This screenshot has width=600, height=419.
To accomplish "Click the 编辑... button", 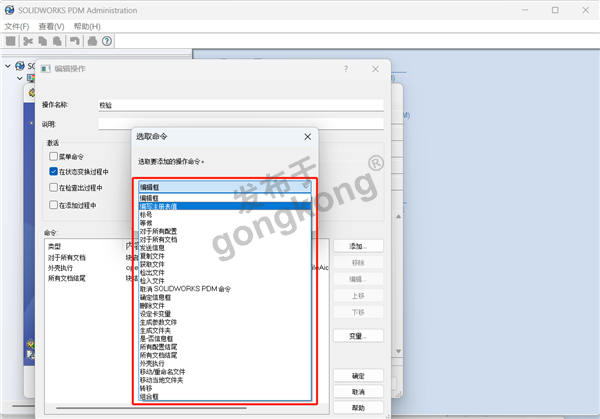I will coord(358,279).
